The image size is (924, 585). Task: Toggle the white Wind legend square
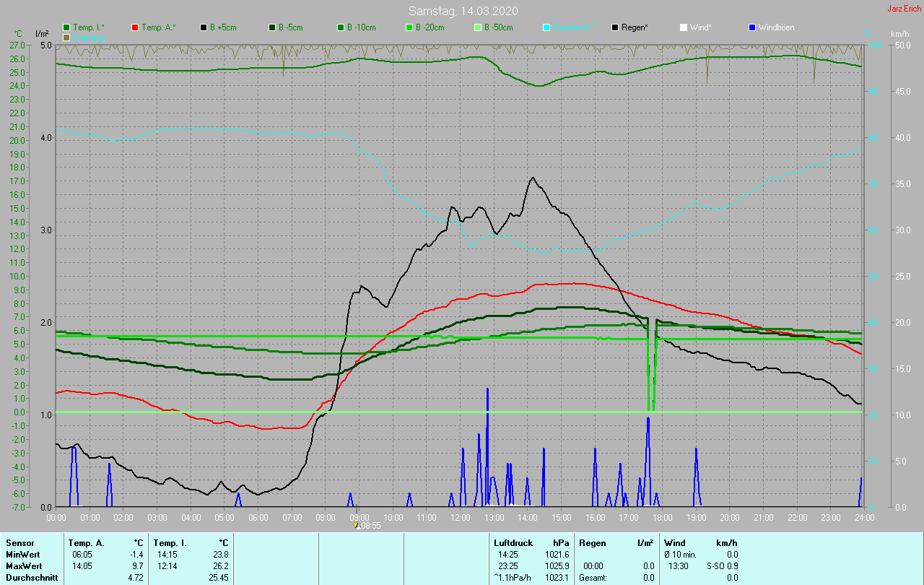684,27
